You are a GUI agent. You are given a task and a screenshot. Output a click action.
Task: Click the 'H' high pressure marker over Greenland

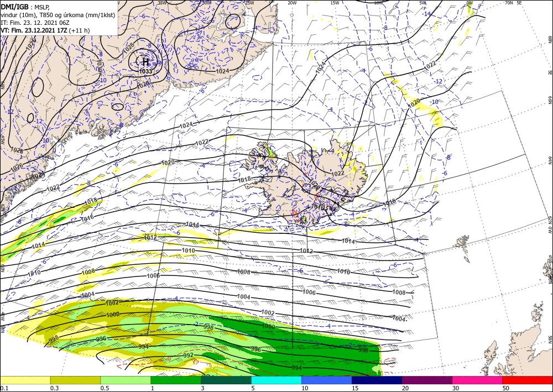click(x=145, y=62)
